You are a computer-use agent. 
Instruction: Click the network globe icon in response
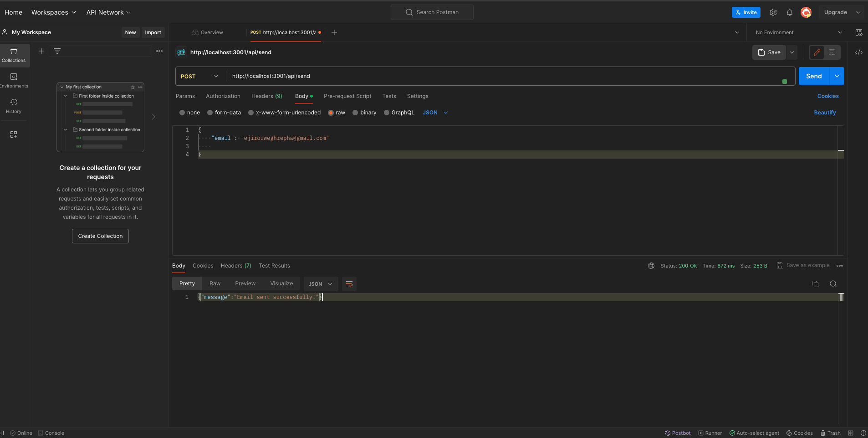click(x=651, y=266)
